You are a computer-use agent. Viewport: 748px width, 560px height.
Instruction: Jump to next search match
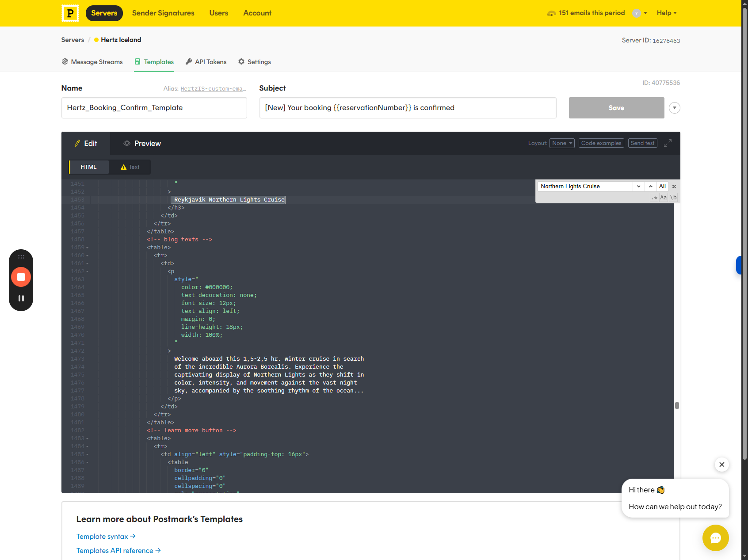point(639,187)
